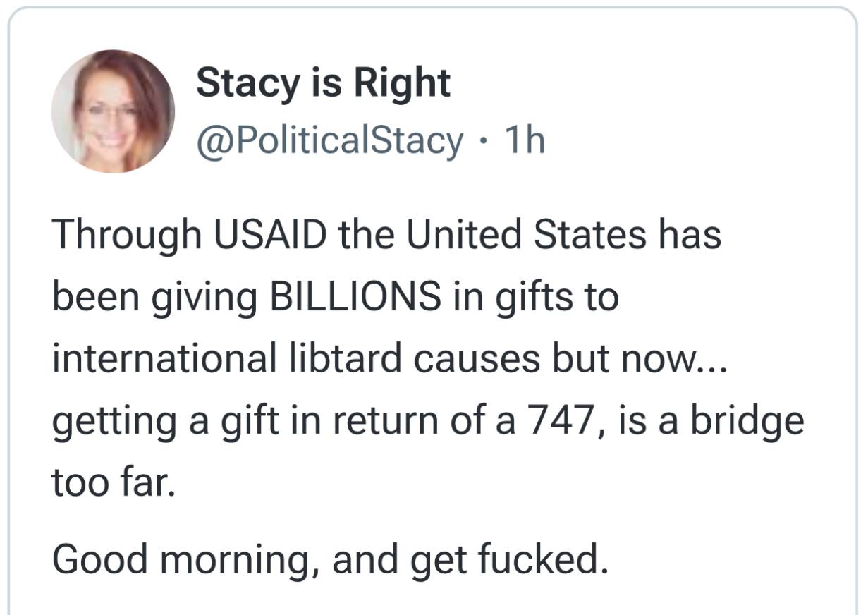Screen dimensions: 868x615
Task: Click the phrase 'international' in third line
Action: (x=164, y=358)
